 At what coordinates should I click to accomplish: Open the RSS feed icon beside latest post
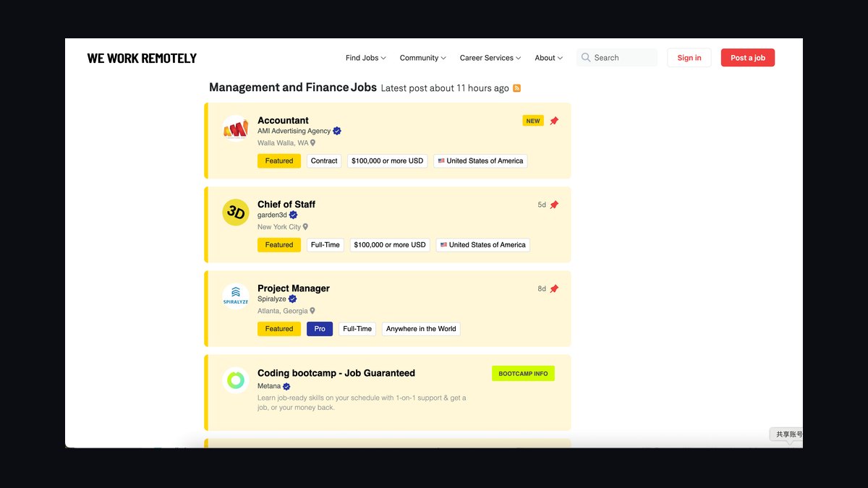tap(516, 88)
